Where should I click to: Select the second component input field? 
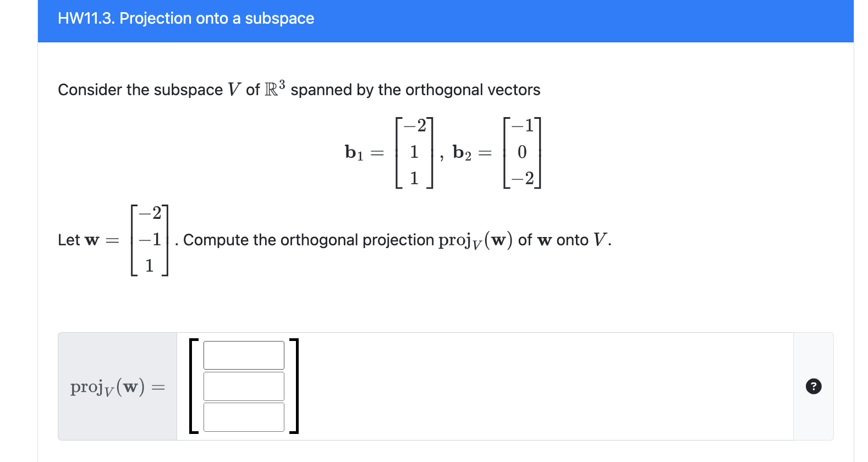244,386
